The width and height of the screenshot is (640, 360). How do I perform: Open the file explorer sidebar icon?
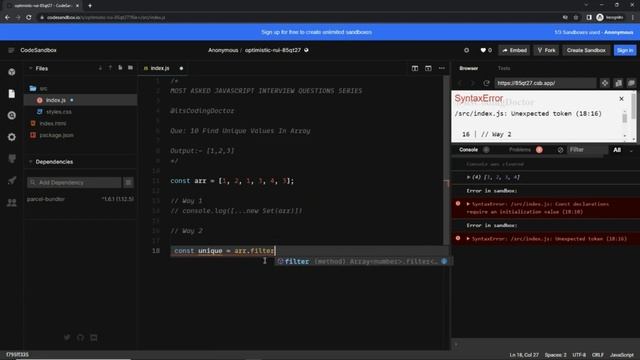(x=12, y=93)
